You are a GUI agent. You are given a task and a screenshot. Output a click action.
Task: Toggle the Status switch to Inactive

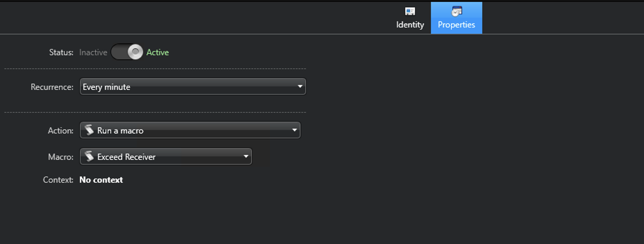click(127, 52)
